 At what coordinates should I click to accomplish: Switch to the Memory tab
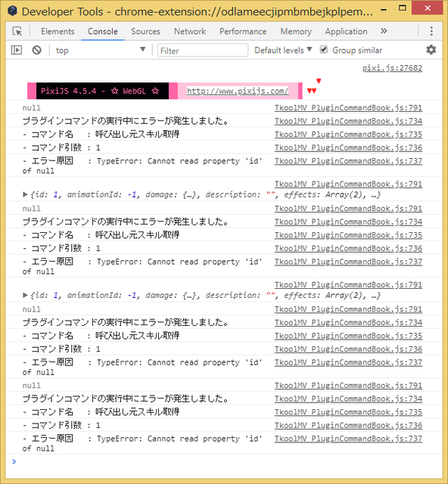click(296, 31)
